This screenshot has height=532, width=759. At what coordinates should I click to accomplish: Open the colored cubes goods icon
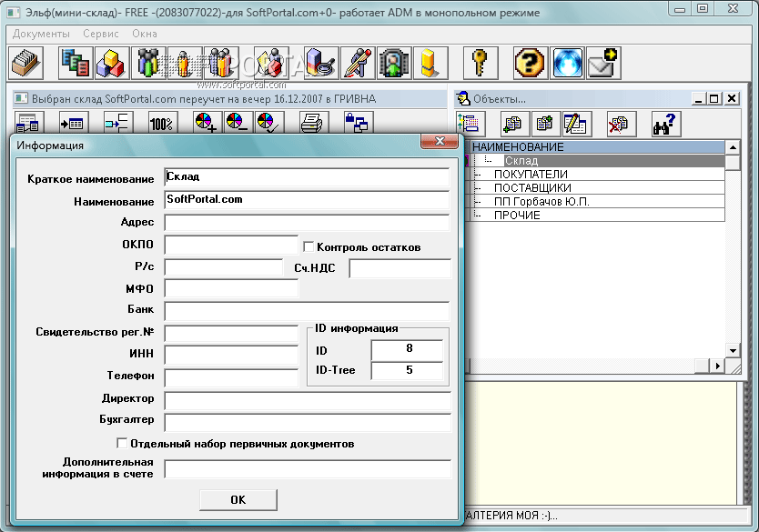point(112,64)
